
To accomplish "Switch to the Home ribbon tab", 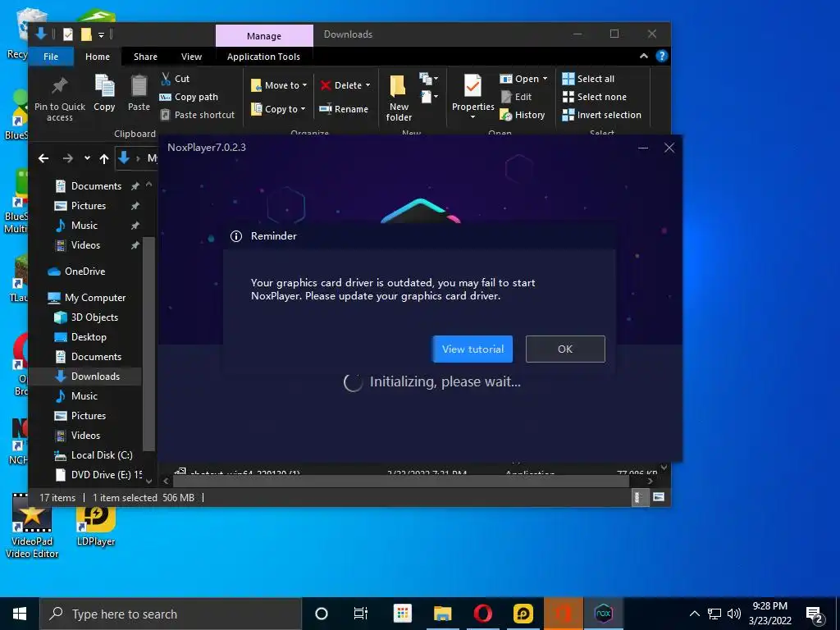I will 97,57.
